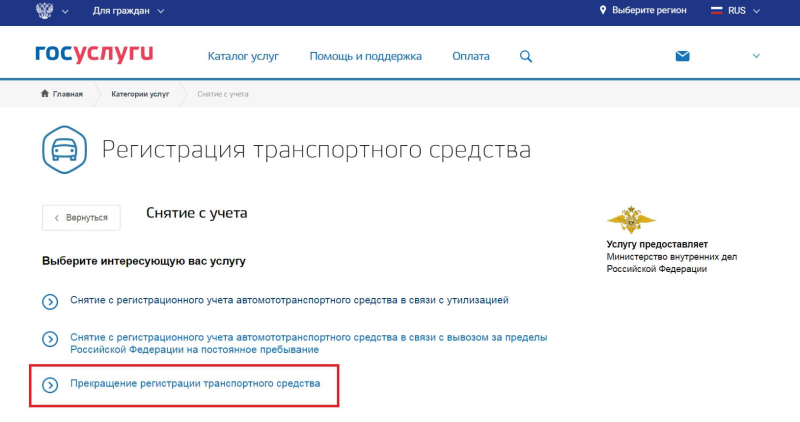Click the car icon beside page title
The height and width of the screenshot is (422, 800).
pyautogui.click(x=64, y=151)
